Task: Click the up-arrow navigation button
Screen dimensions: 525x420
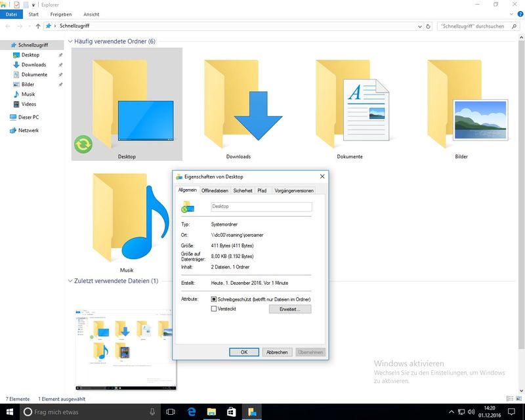Action: click(x=38, y=26)
